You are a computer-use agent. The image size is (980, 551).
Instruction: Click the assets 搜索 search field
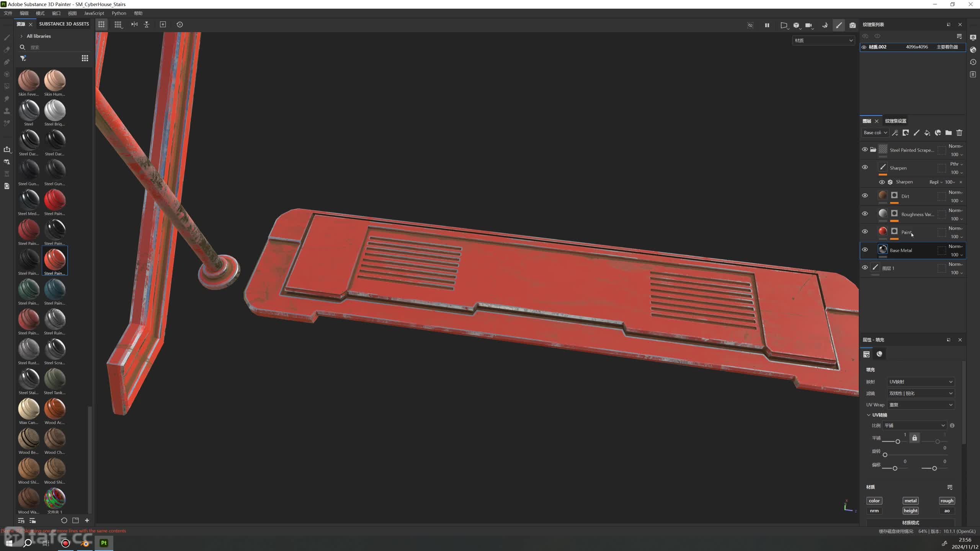click(59, 47)
